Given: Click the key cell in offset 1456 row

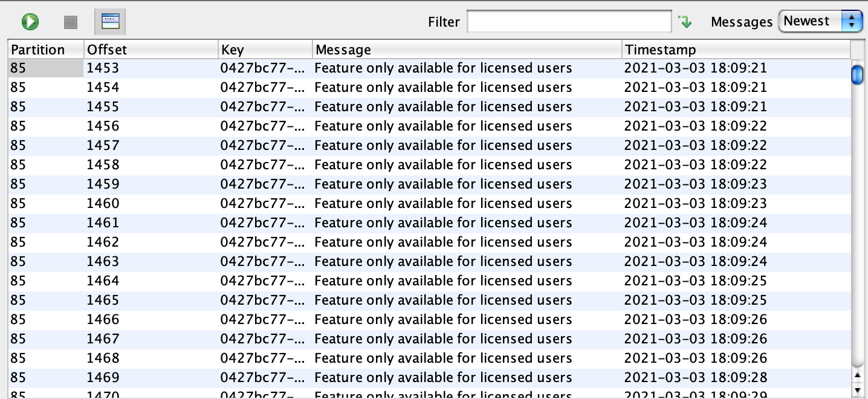Looking at the screenshot, I should 264,126.
